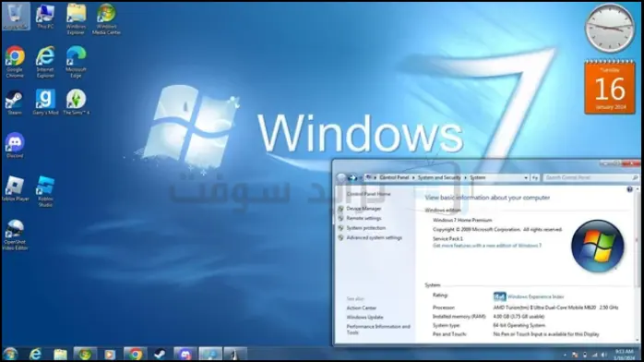
Task: Open Advanced system settings link
Action: click(375, 237)
